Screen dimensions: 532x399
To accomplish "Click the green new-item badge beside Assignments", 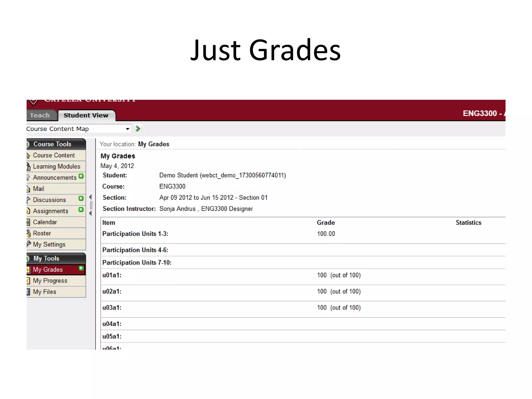I will [x=81, y=209].
